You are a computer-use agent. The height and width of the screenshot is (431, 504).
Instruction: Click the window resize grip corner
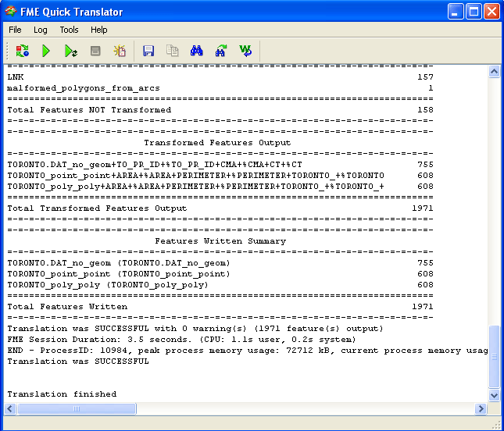[x=497, y=425]
